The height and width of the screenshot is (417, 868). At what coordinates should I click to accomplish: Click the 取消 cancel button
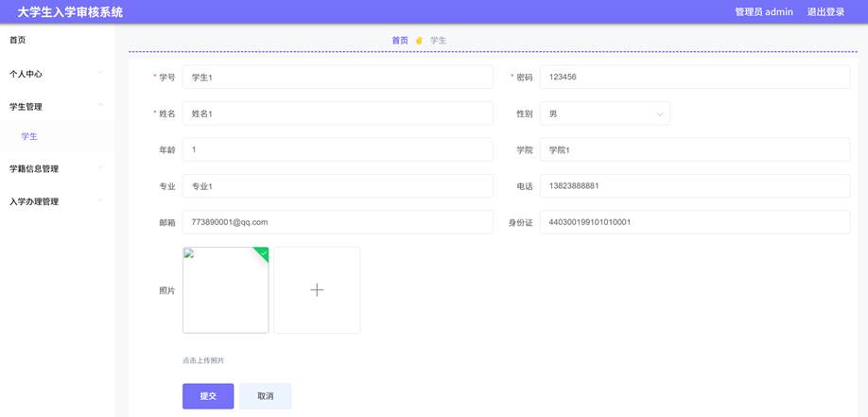click(265, 396)
